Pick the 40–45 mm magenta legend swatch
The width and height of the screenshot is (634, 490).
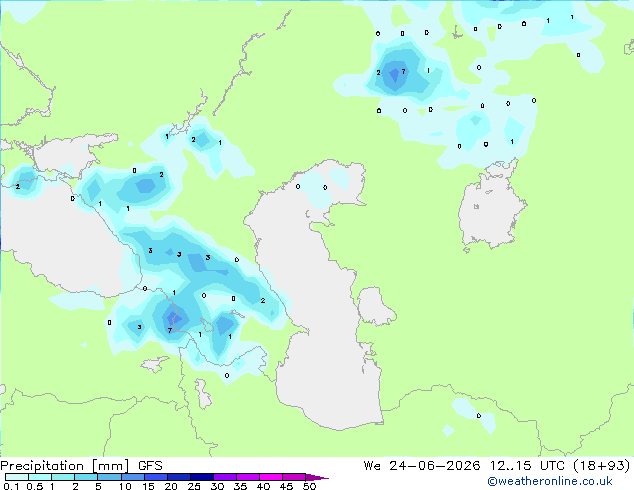(271, 477)
